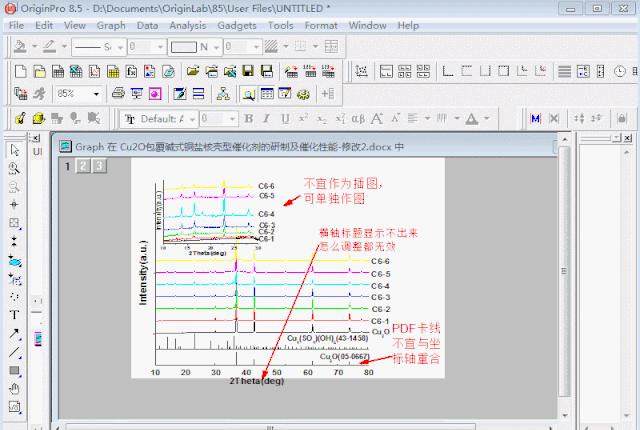The width and height of the screenshot is (640, 430).
Task: Select the Text tool
Action: coord(15,315)
